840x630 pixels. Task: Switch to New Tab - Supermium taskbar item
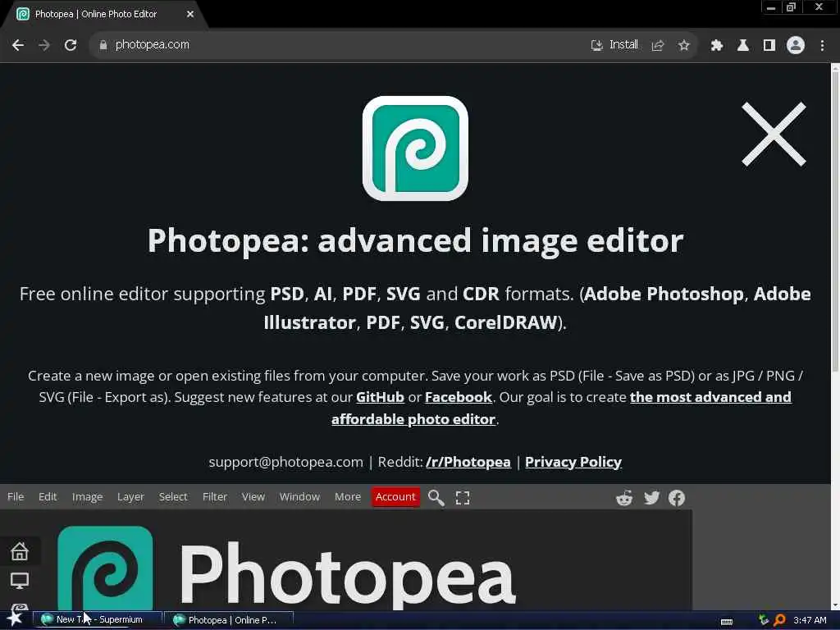click(98, 620)
